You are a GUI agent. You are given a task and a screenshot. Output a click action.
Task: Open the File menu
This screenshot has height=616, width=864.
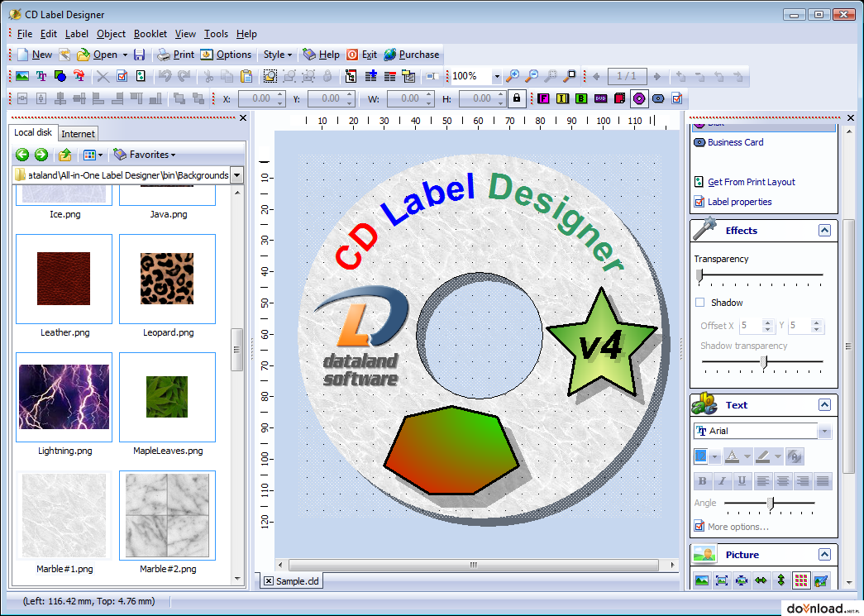tap(24, 34)
